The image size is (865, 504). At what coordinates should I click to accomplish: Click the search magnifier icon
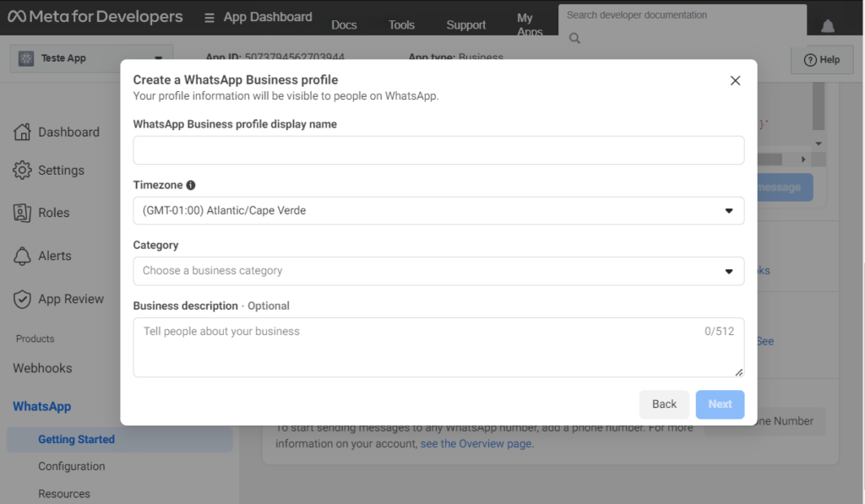[x=574, y=38]
